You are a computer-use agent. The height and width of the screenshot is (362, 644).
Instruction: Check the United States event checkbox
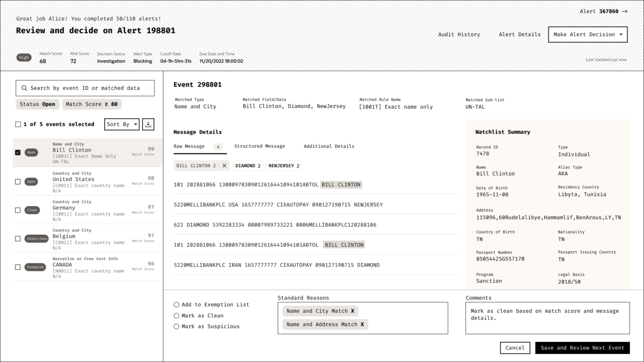pyautogui.click(x=18, y=182)
